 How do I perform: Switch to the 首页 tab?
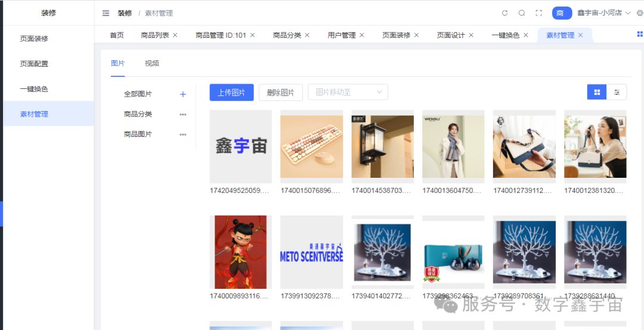point(117,35)
